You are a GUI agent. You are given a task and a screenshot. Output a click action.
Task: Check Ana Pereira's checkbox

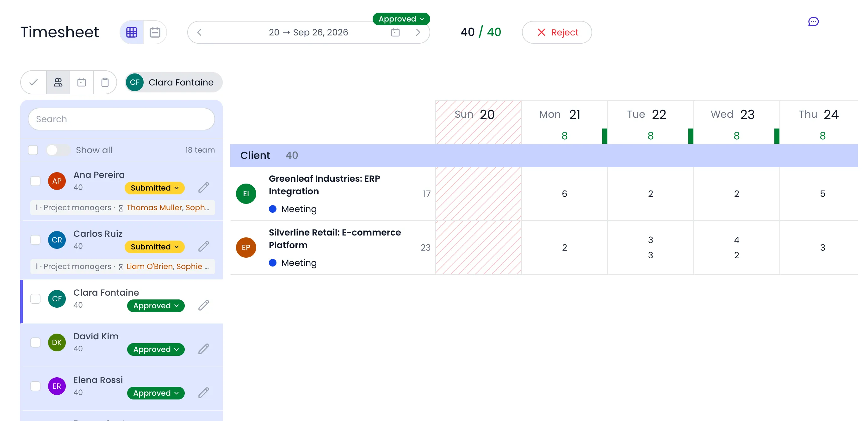click(35, 181)
